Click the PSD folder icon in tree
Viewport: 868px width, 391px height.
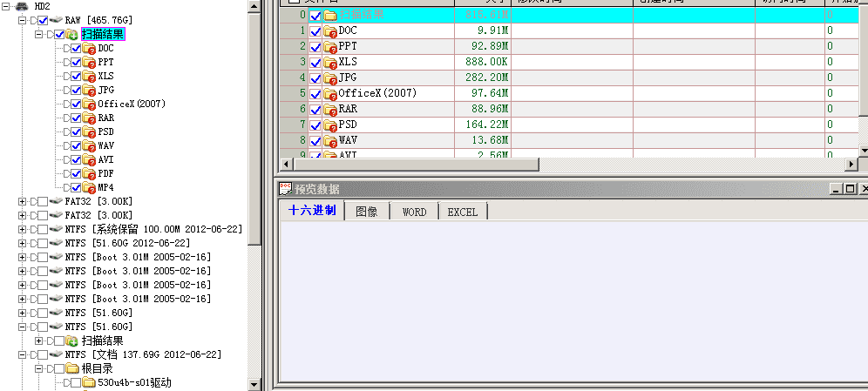pos(89,132)
